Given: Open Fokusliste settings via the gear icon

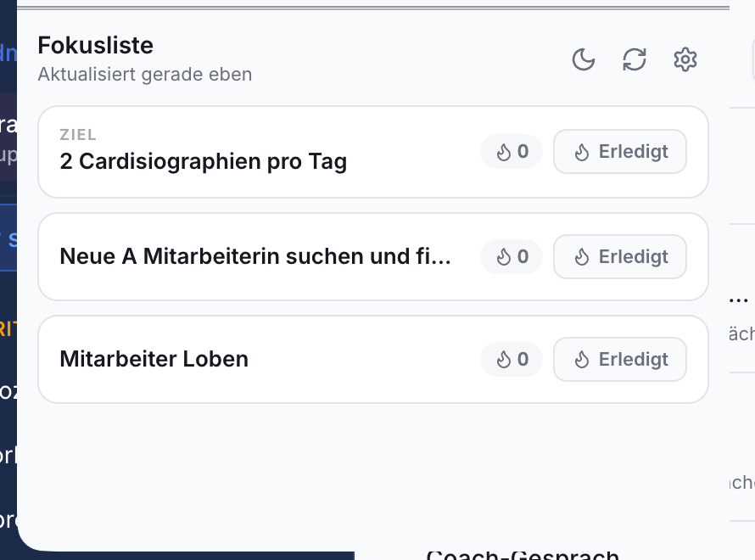Looking at the screenshot, I should click(685, 59).
